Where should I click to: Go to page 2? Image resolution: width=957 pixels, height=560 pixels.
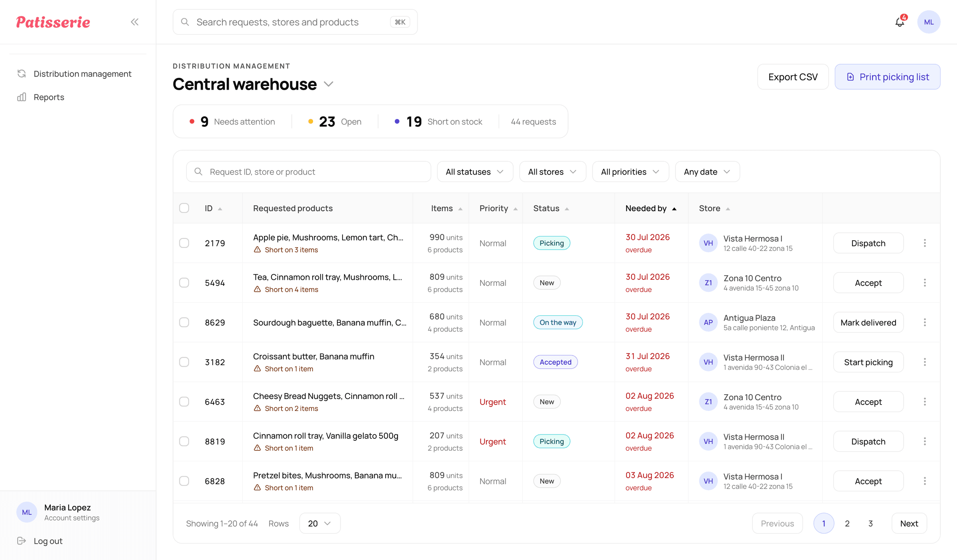(x=847, y=523)
